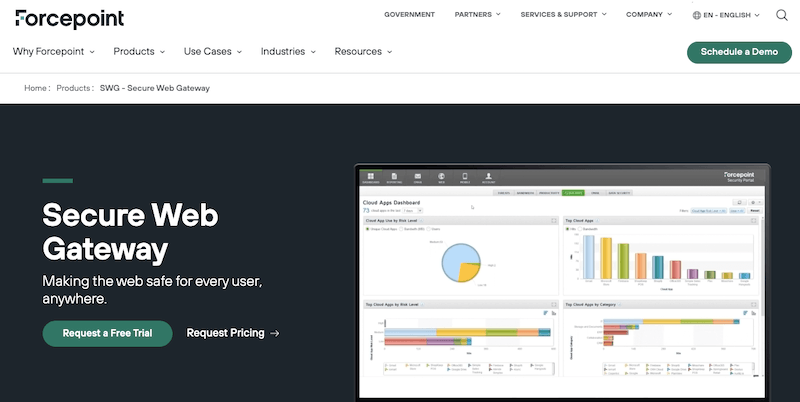Click Request a Free Trial button
Screen dimensions: 800x402
(x=107, y=333)
